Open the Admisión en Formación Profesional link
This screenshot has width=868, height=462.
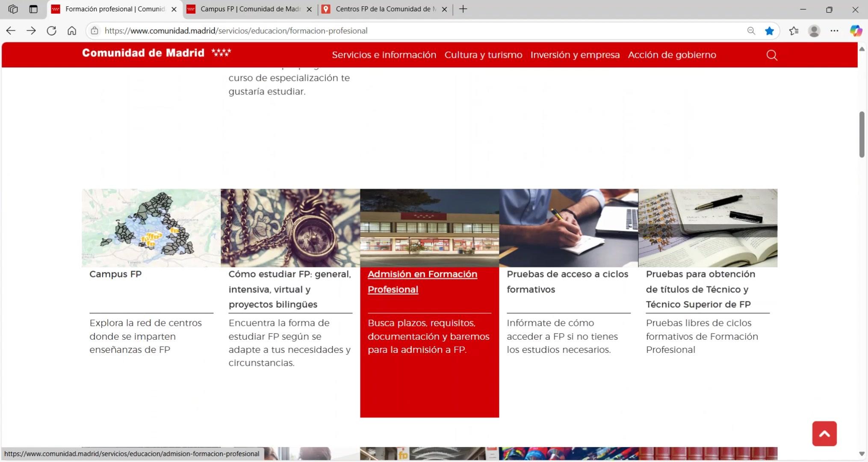pos(422,281)
